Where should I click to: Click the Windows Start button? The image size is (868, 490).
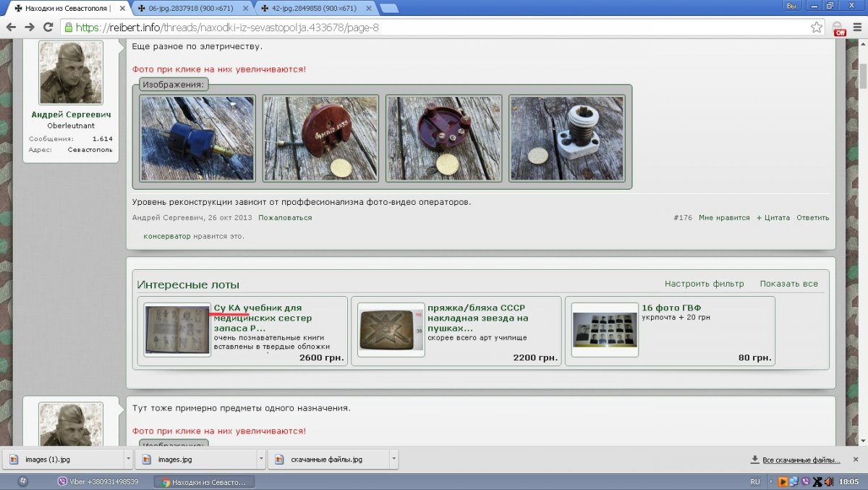pos(22,481)
